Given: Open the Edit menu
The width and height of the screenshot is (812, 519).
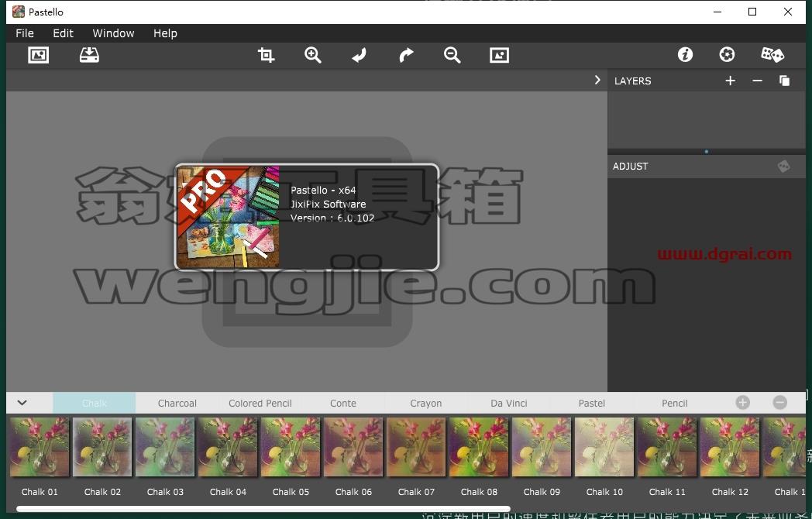Looking at the screenshot, I should pyautogui.click(x=64, y=33).
